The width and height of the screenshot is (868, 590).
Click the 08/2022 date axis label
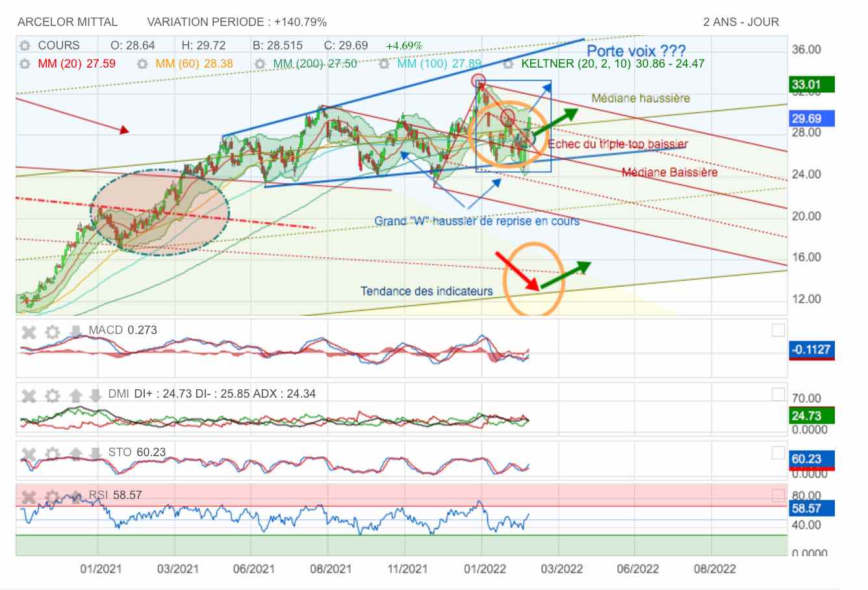(715, 569)
